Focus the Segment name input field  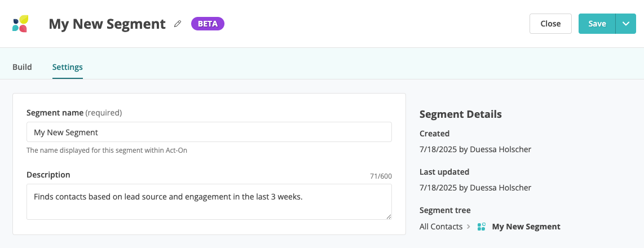tap(209, 132)
